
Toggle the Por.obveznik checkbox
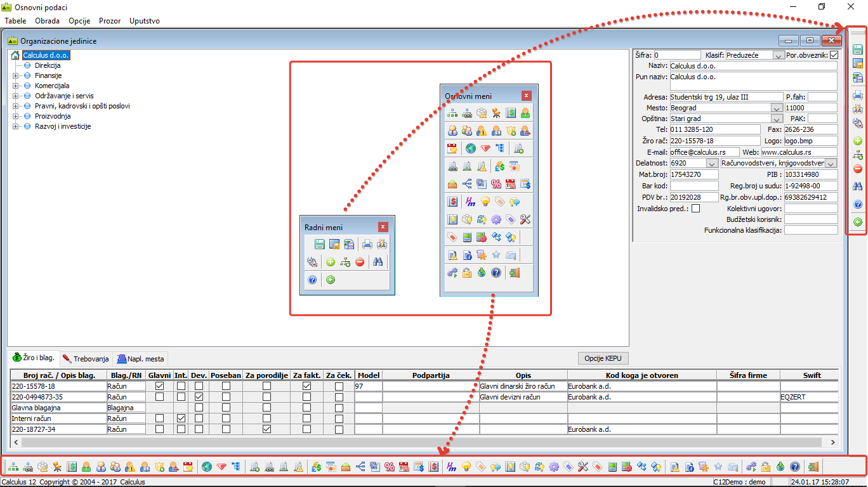click(x=834, y=55)
